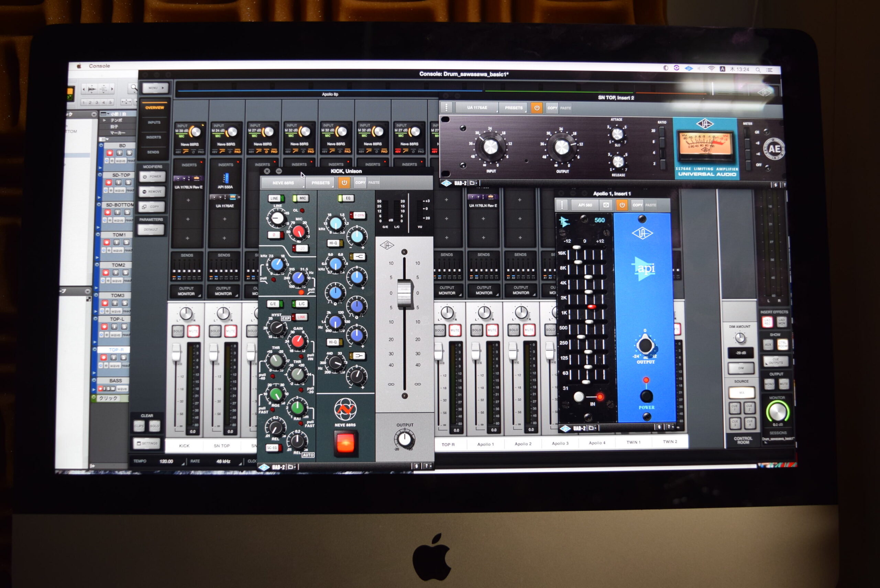The image size is (880, 588).
Task: Click the MONO output button
Action: coord(769,384)
